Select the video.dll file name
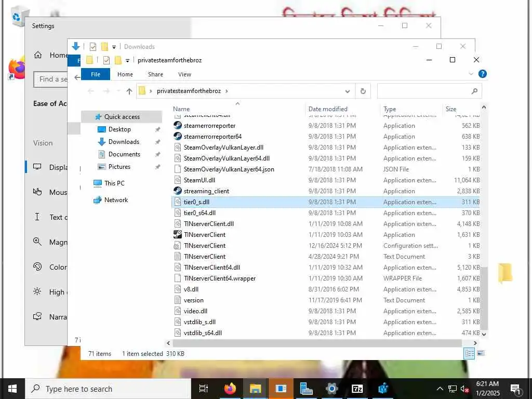Image resolution: width=532 pixels, height=399 pixels. (x=195, y=311)
